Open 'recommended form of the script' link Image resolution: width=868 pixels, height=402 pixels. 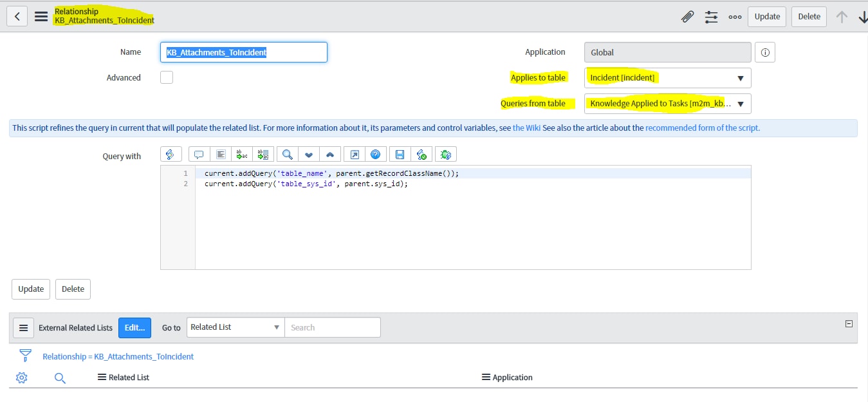pos(703,128)
